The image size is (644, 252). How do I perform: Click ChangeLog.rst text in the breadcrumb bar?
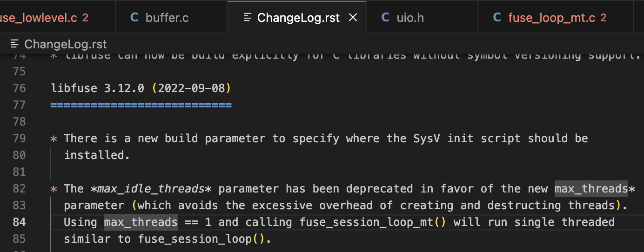tap(66, 44)
